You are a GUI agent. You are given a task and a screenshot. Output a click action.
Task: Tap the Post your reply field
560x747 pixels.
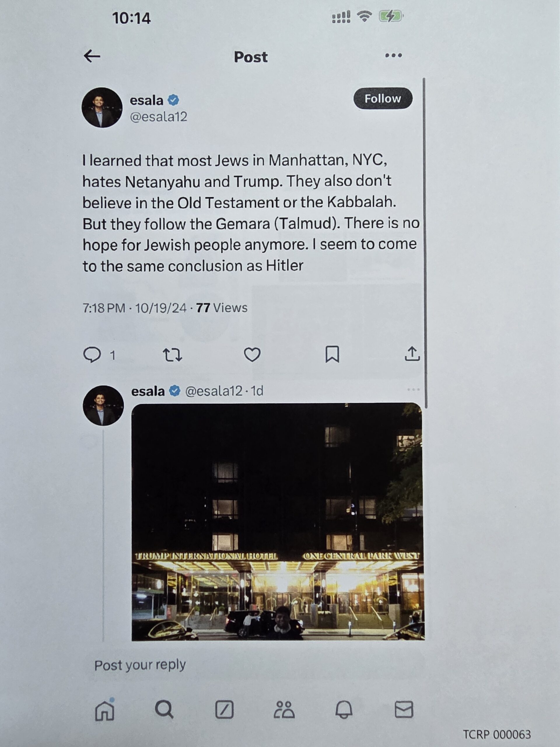[x=140, y=665]
